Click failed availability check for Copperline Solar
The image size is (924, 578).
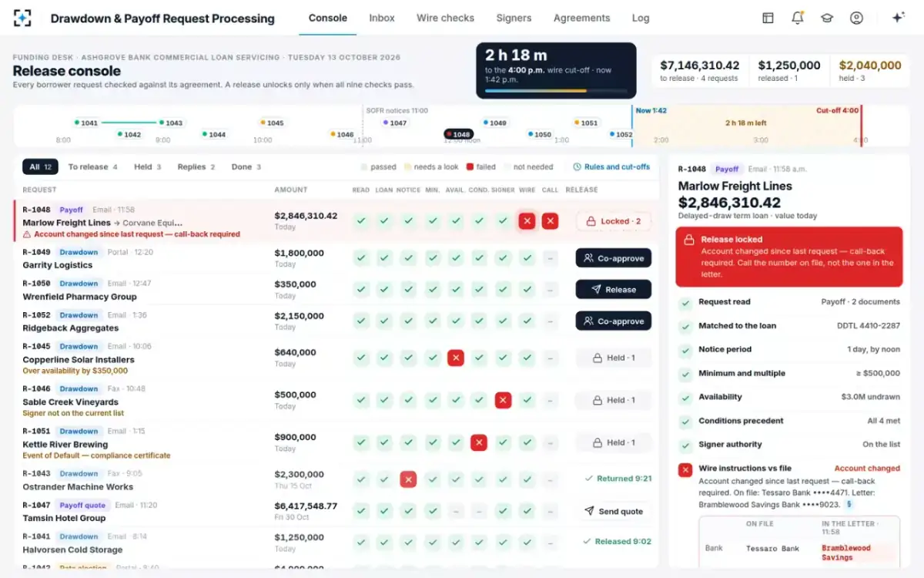pos(456,358)
